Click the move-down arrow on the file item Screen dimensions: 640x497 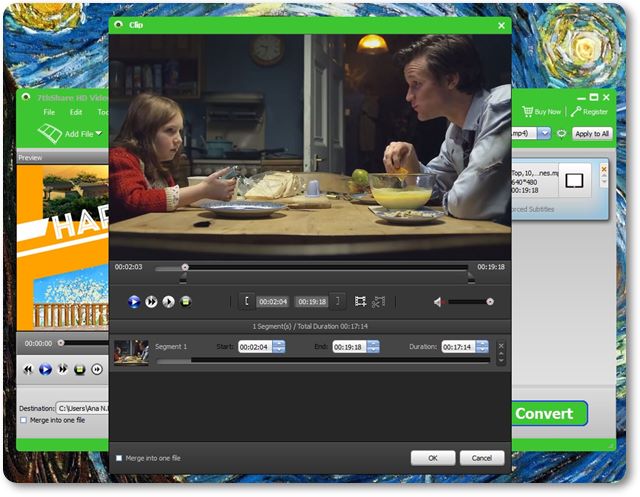point(604,182)
